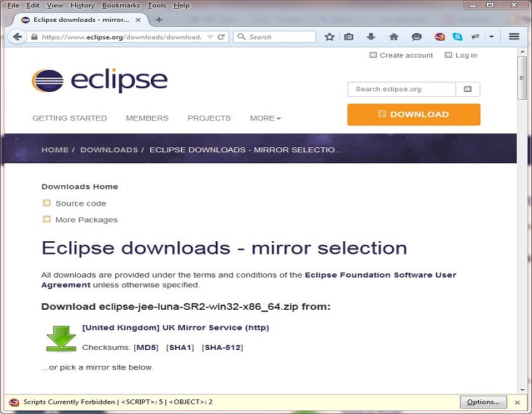This screenshot has height=414, width=532.
Task: Open dropdown arrow next to satellite icon
Action: click(491, 36)
